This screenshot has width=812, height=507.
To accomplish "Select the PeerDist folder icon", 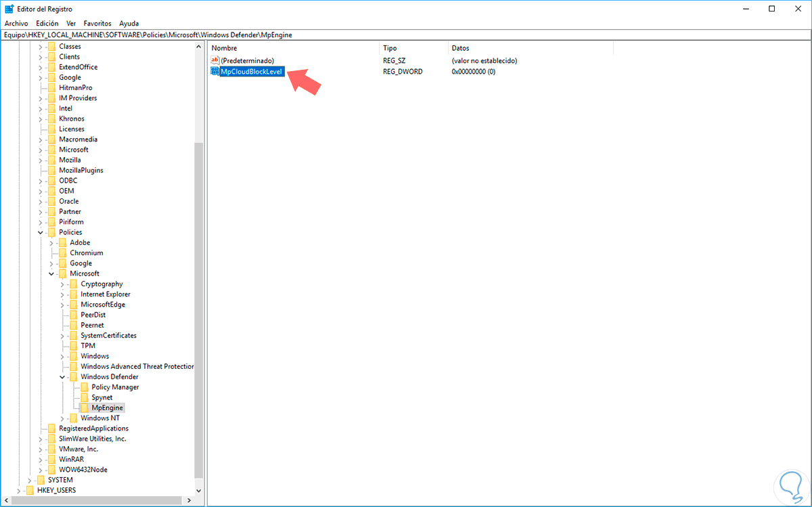I will 74,315.
